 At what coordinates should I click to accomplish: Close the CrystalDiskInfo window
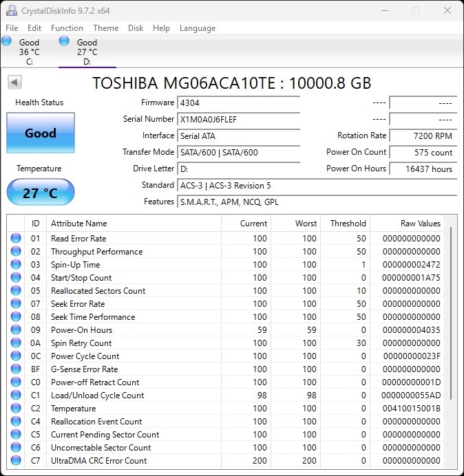tap(447, 10)
